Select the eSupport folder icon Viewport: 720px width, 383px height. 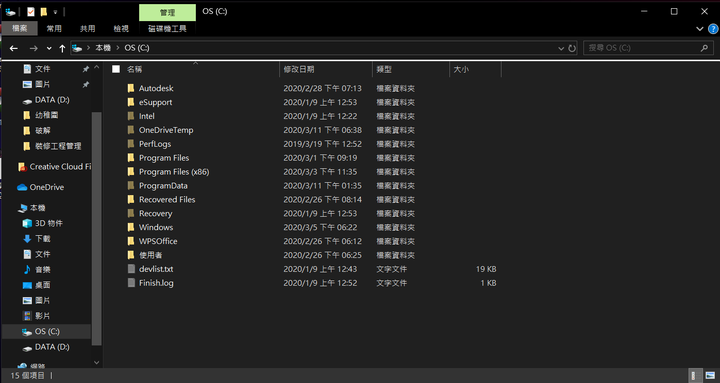point(131,102)
